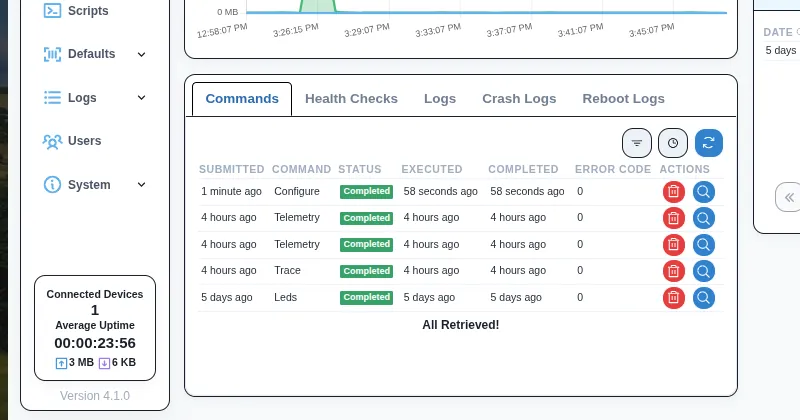Collapse the right panel with double-chevron button
The width and height of the screenshot is (800, 420).
tap(789, 197)
